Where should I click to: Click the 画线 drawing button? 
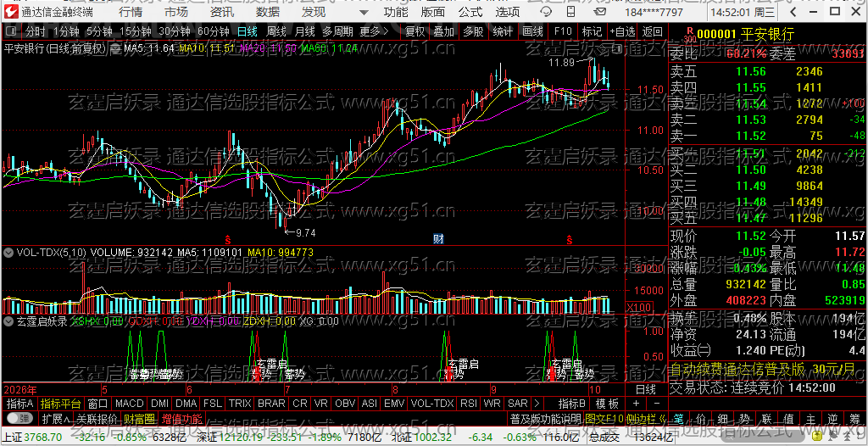(532, 31)
